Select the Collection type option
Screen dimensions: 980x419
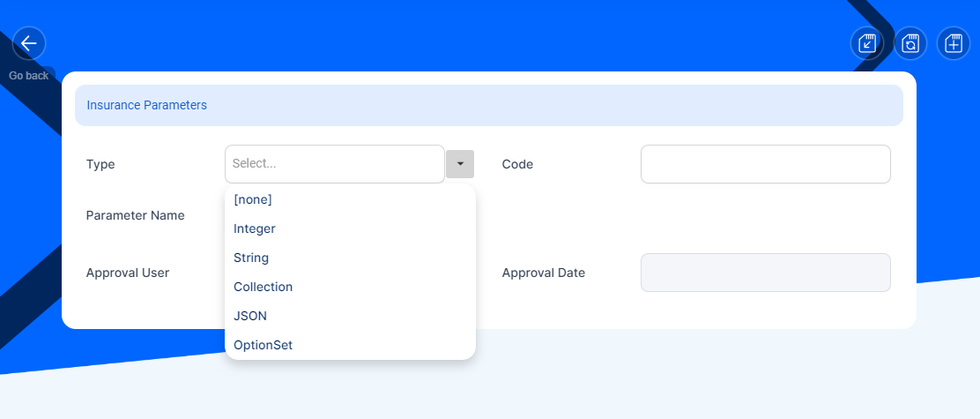click(x=263, y=287)
